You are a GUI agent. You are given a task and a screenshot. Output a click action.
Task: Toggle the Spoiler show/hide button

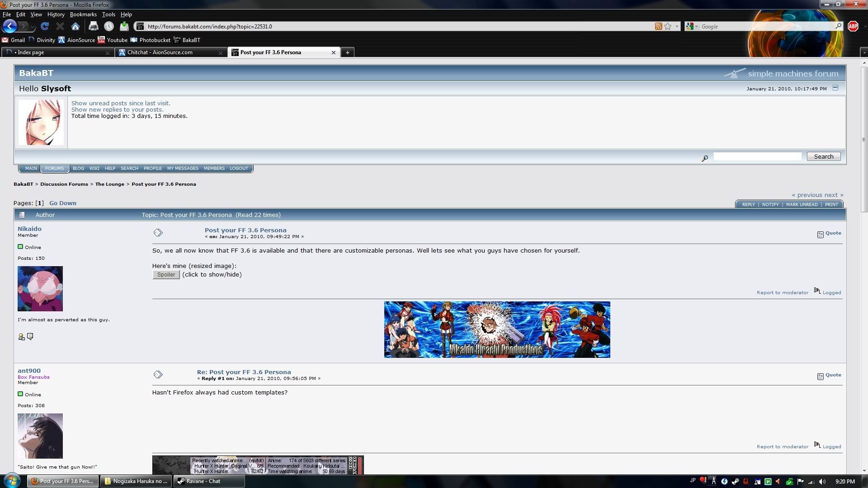click(x=166, y=275)
